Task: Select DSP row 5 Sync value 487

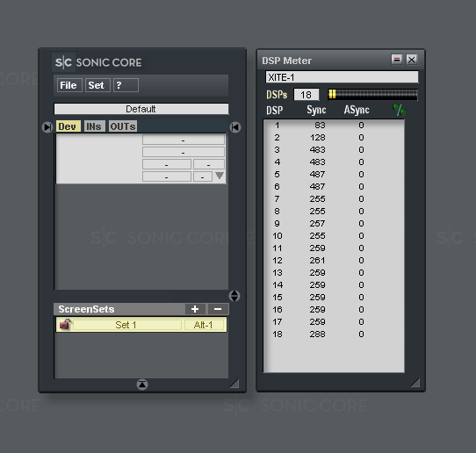Action: click(x=318, y=175)
